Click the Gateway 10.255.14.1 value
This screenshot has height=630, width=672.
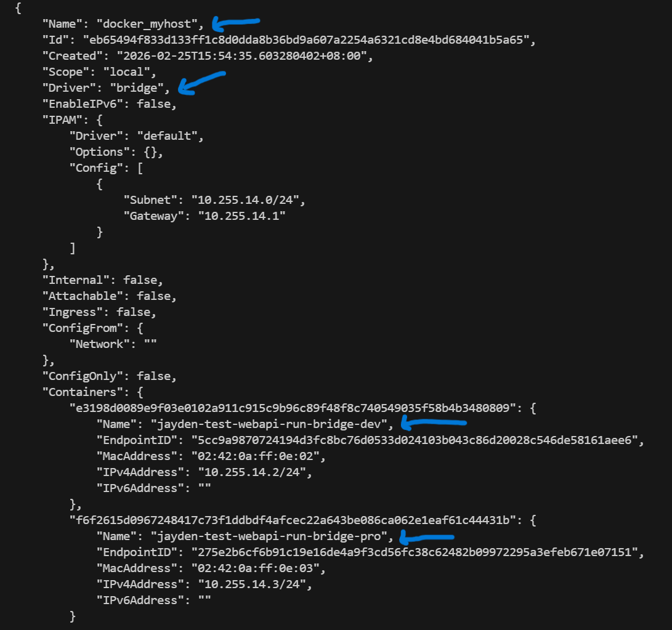tap(241, 216)
